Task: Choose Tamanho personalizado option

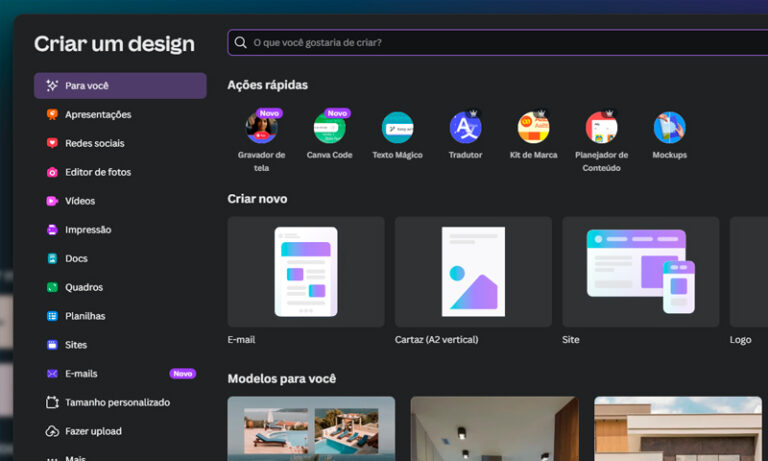Action: [x=120, y=403]
